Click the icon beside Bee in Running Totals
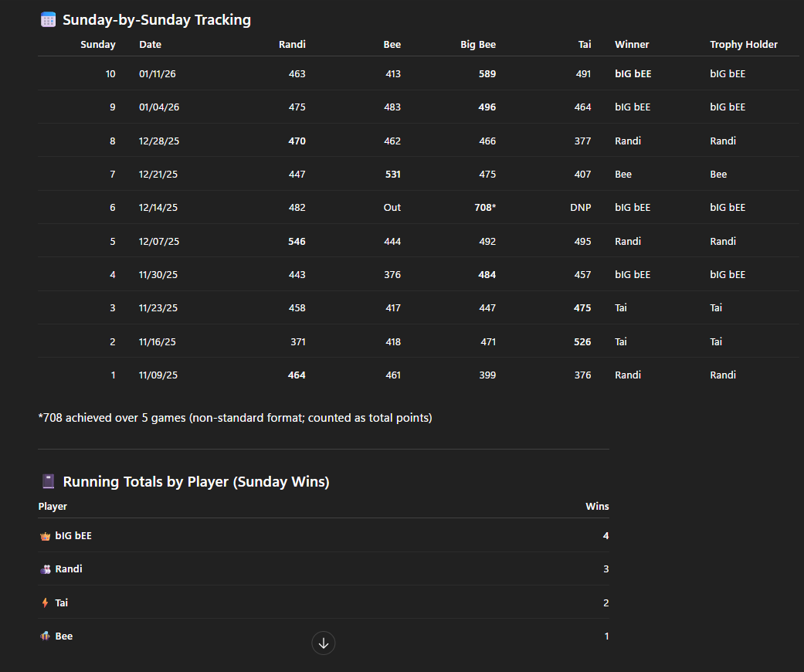The height and width of the screenshot is (672, 804). [x=45, y=636]
